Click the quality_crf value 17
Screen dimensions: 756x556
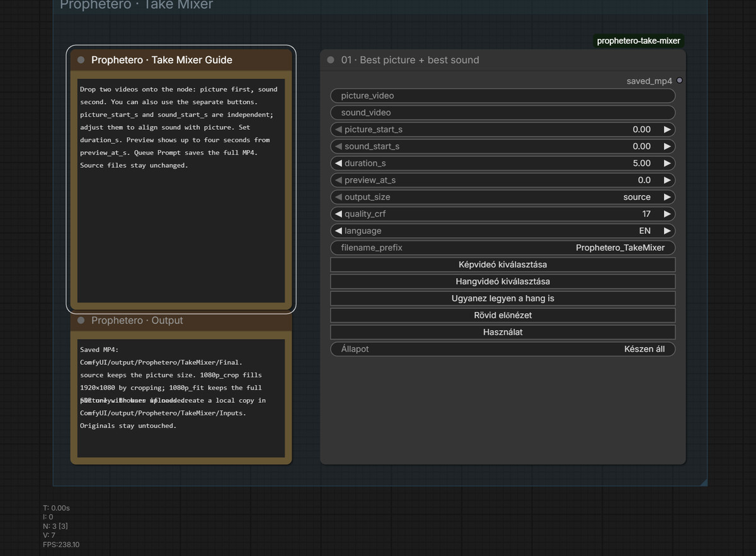pyautogui.click(x=646, y=214)
